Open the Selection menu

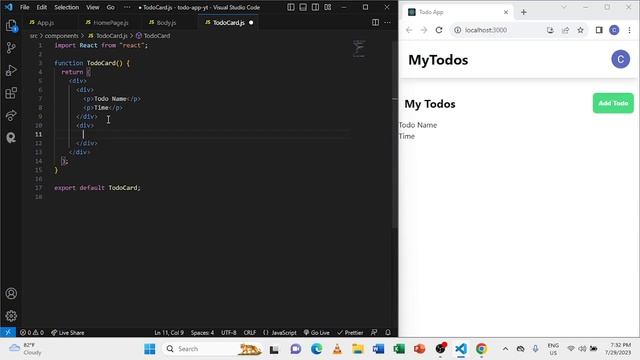(67, 7)
